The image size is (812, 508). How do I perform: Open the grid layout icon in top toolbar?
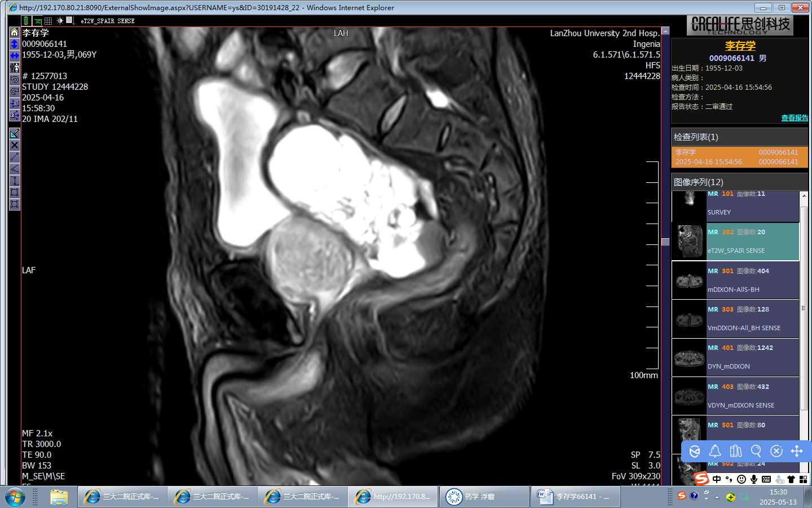pyautogui.click(x=48, y=21)
